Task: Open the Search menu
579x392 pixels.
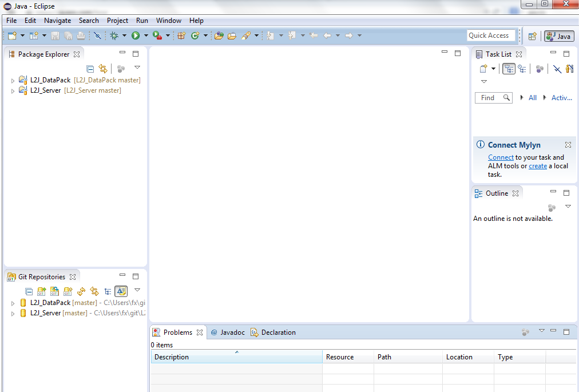Action: pyautogui.click(x=89, y=21)
